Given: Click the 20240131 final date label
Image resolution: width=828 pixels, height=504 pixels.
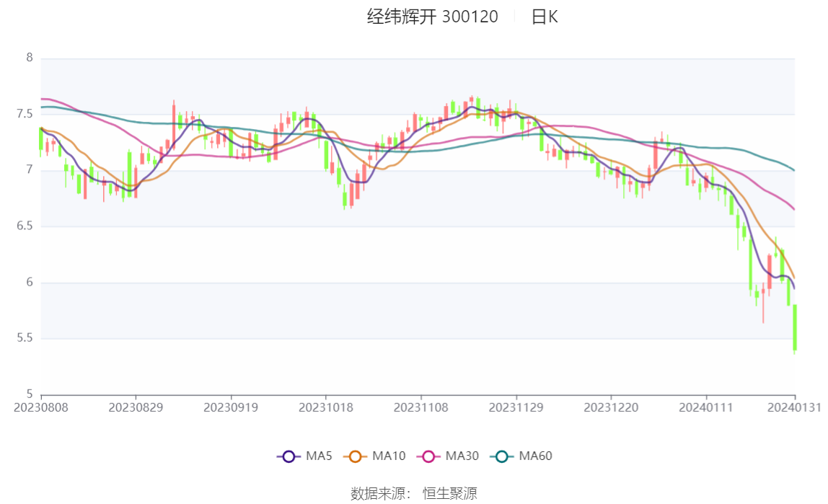Looking at the screenshot, I should point(796,407).
